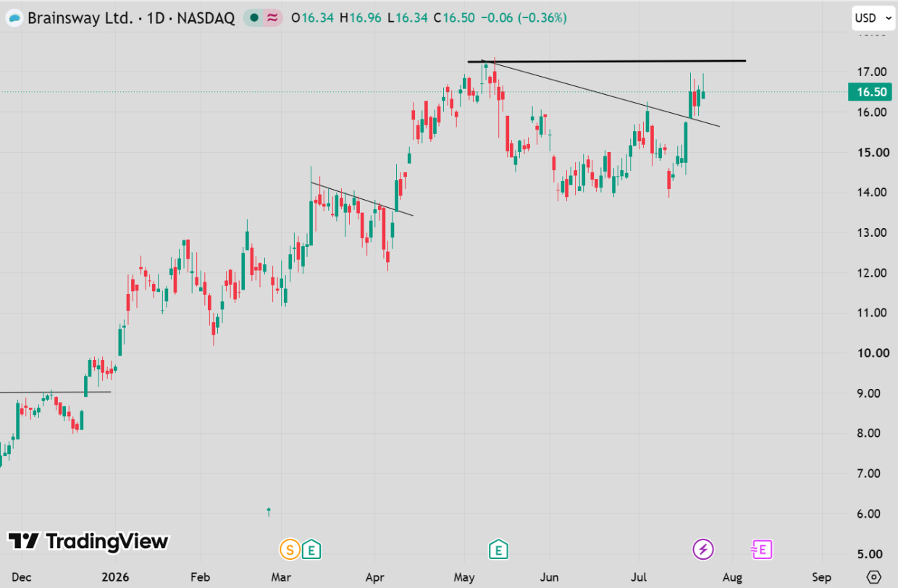Select the descending trendline from the May high
This screenshot has height=588, width=898.
(x=601, y=93)
